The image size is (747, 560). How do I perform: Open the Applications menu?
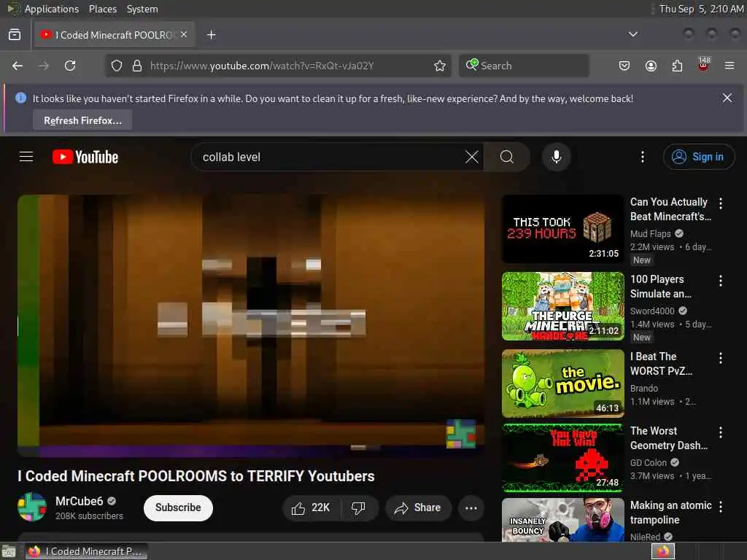[x=52, y=9]
